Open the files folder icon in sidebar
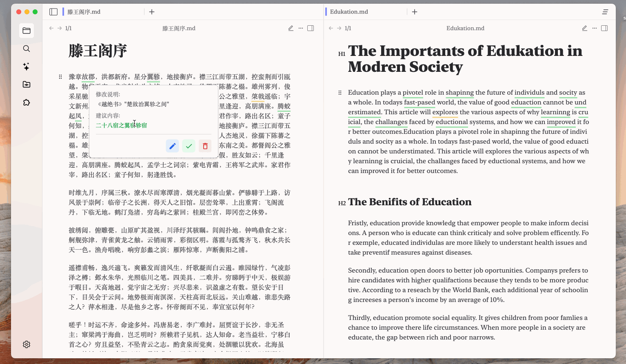The width and height of the screenshot is (626, 364). (x=27, y=31)
